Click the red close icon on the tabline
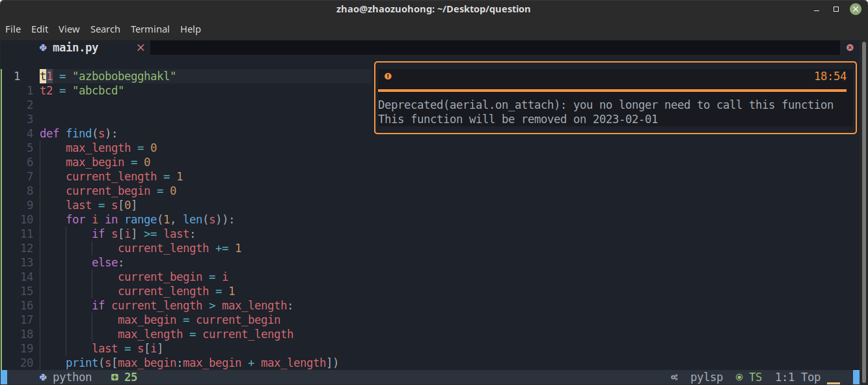 850,48
